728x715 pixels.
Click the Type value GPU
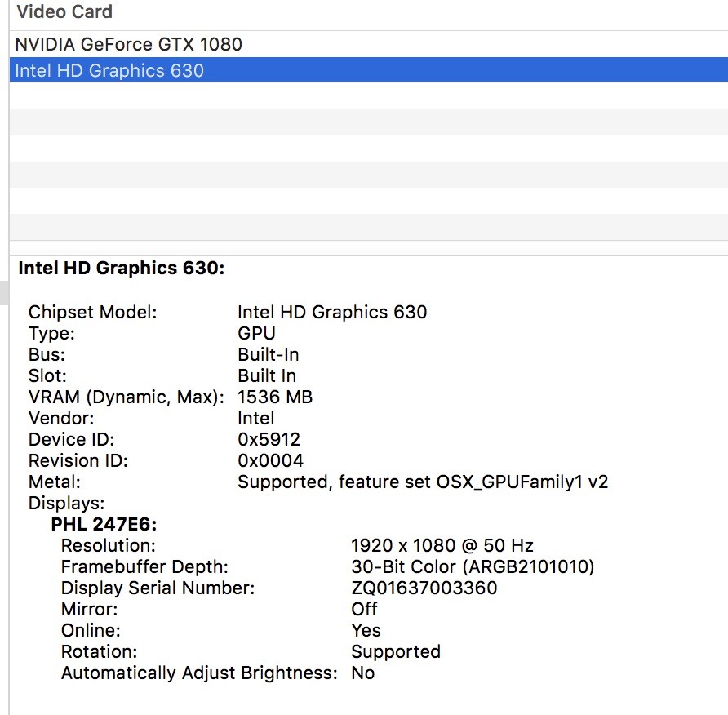[256, 333]
